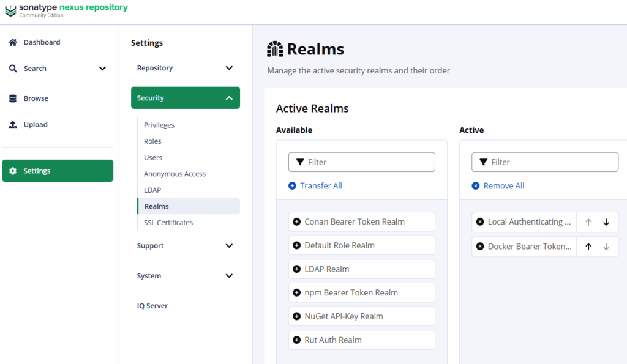627x364 pixels.
Task: Expand the Search menu chevron
Action: 102,69
